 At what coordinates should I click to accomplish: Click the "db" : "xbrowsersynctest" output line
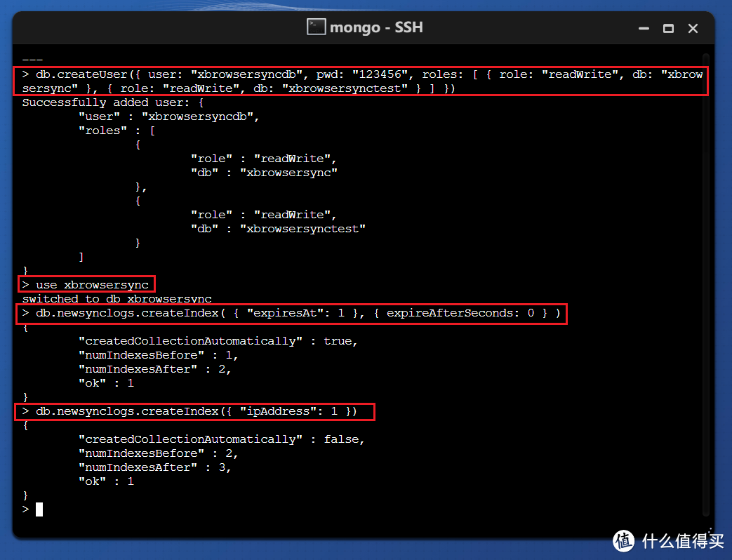[278, 229]
